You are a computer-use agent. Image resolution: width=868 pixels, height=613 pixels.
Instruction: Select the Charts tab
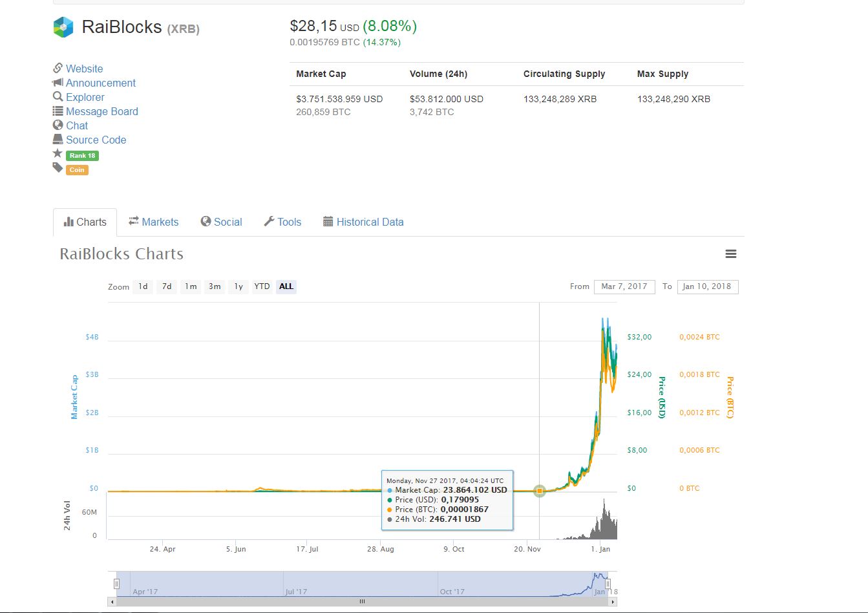pos(85,222)
